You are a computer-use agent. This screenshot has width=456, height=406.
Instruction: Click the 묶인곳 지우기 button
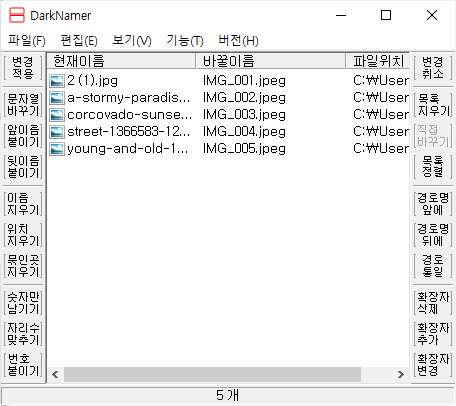click(23, 266)
